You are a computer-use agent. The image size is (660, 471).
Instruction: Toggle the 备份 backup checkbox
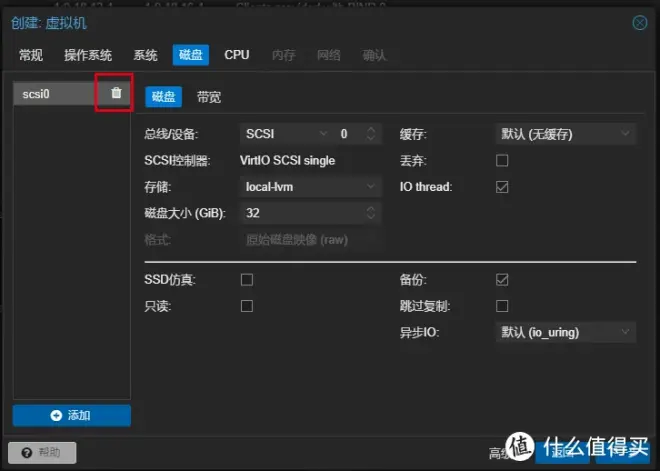(x=502, y=279)
